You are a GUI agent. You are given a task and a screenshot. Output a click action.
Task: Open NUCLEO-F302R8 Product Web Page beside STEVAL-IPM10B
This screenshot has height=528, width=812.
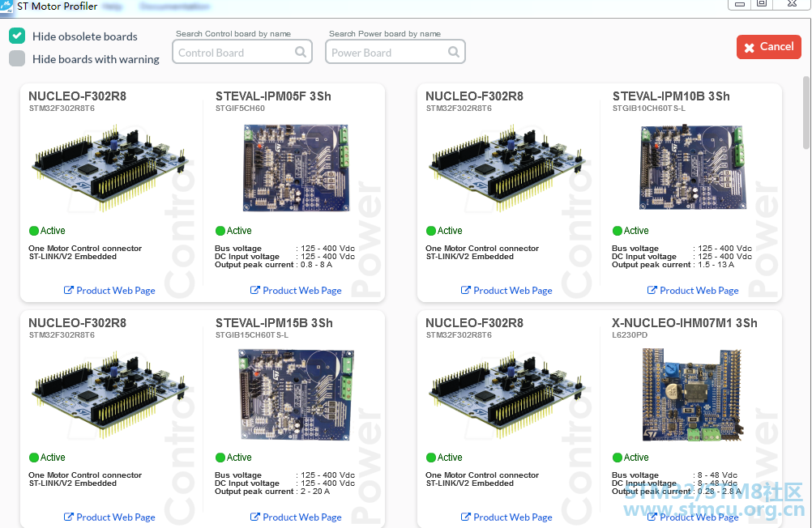point(506,291)
